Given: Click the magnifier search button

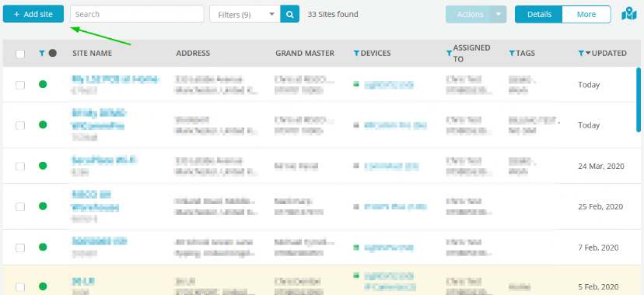Looking at the screenshot, I should pos(290,14).
